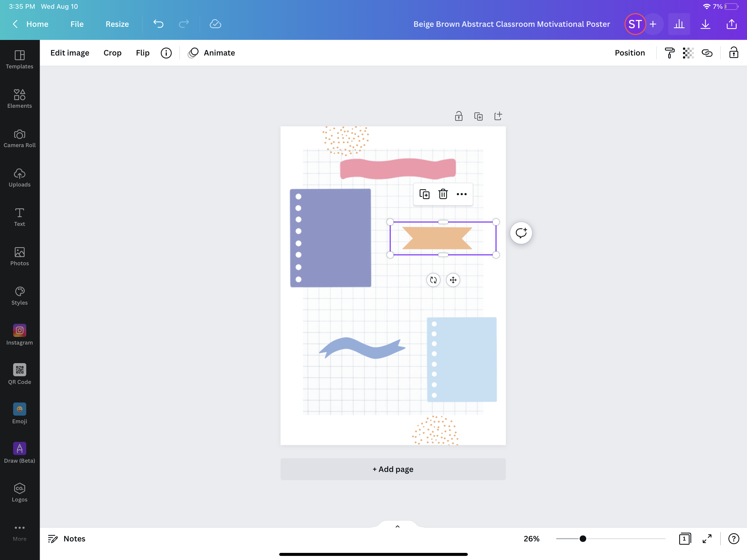Open the QR Code panel
The height and width of the screenshot is (560, 747).
[x=19, y=374]
